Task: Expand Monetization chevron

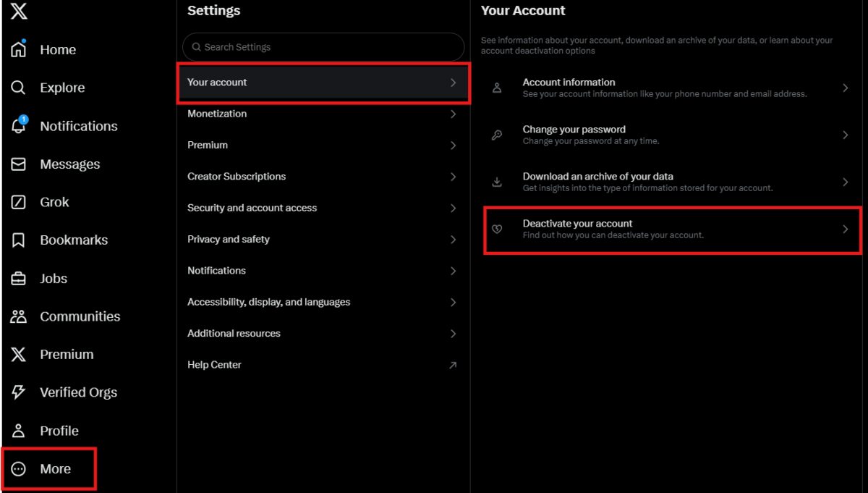Action: [x=453, y=114]
